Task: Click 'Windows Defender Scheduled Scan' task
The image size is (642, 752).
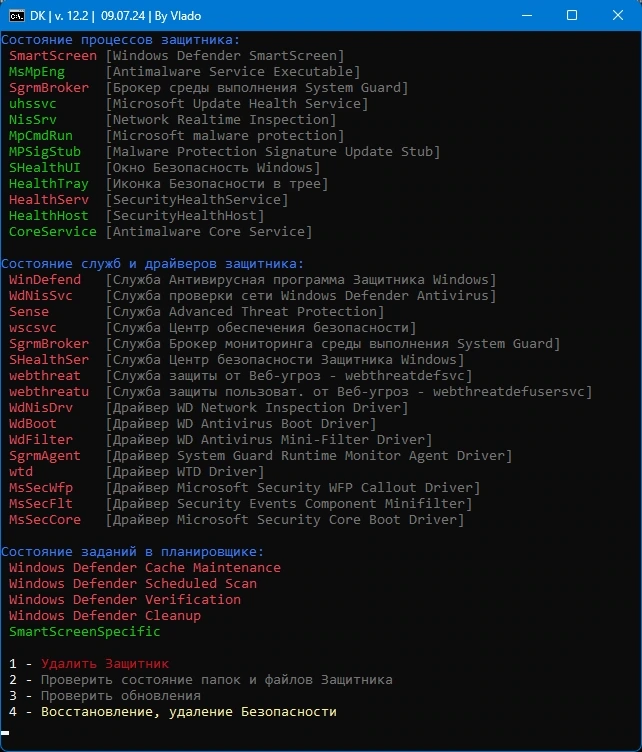Action: (133, 584)
